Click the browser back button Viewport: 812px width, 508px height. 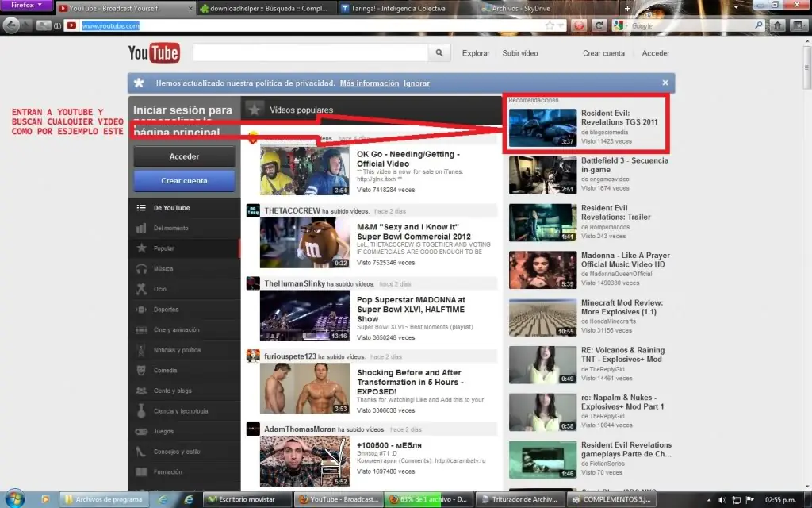coord(11,25)
